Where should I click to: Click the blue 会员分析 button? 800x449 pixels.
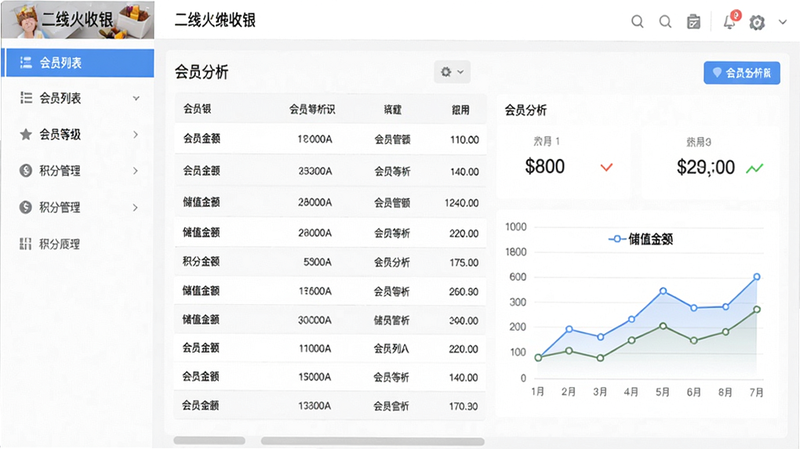pos(742,73)
